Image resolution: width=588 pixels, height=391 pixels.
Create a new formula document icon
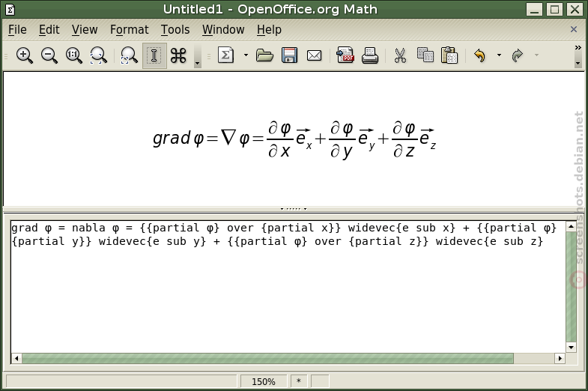click(x=225, y=56)
